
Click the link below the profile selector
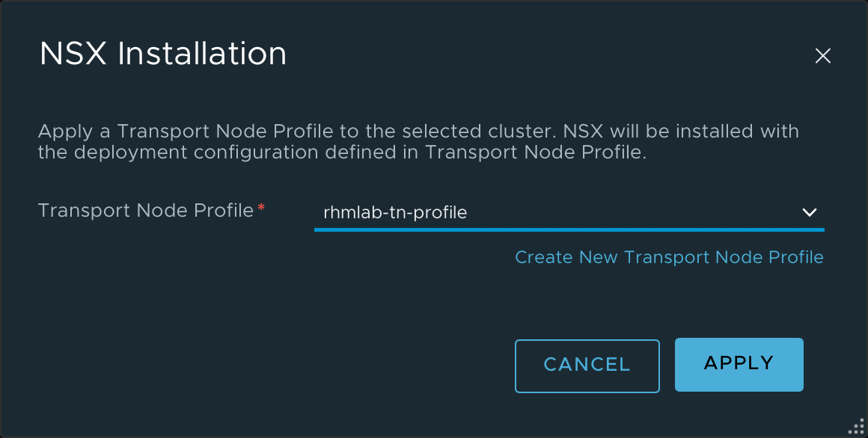(x=669, y=257)
